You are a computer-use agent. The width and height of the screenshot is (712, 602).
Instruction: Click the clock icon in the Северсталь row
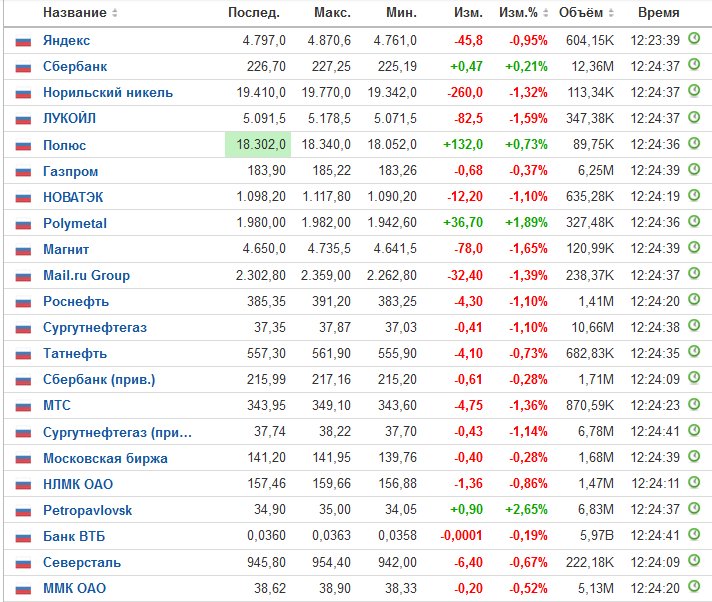(694, 561)
